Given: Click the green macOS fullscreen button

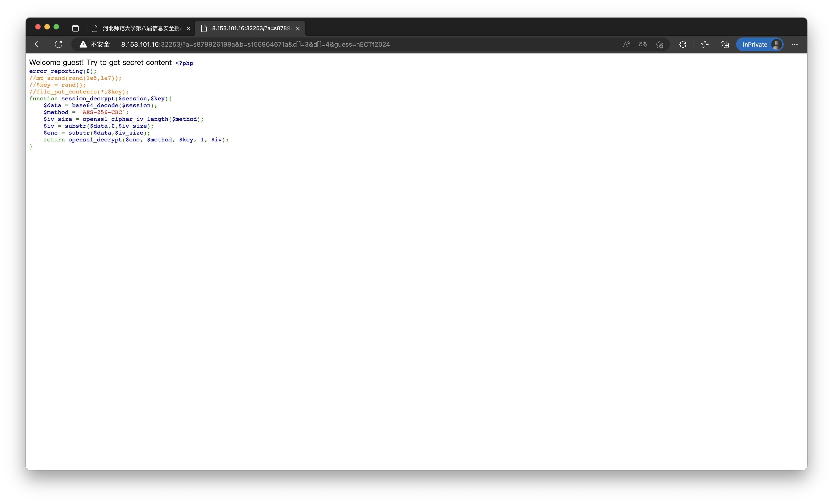Looking at the screenshot, I should coord(56,27).
